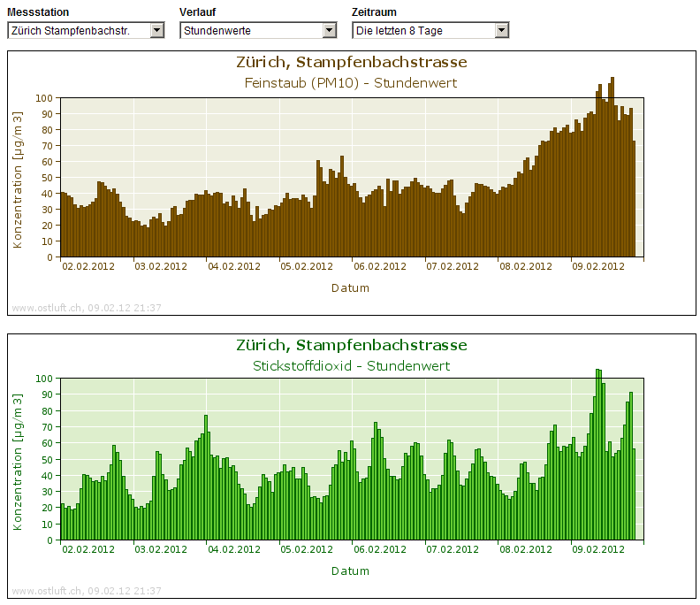Select the brown chart's Zürich, Stampfenbachstrasse title
Viewport: 700px width, 605px height.
click(351, 62)
